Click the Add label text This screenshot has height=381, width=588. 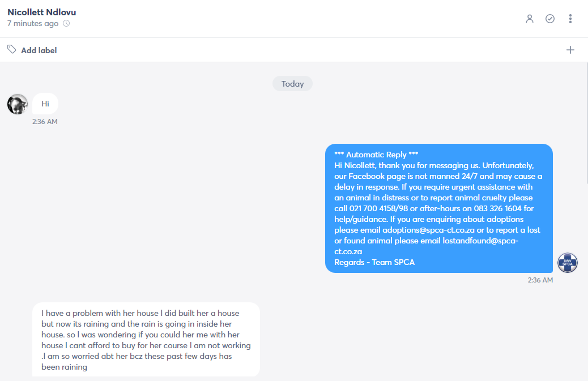click(39, 50)
